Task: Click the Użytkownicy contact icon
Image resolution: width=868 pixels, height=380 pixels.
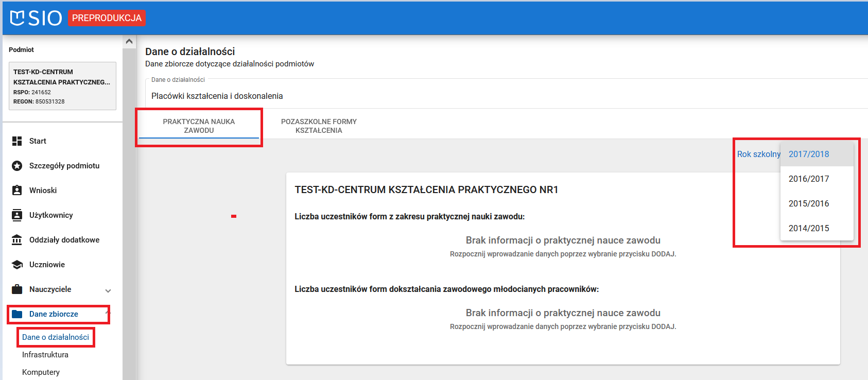Action: [x=17, y=215]
